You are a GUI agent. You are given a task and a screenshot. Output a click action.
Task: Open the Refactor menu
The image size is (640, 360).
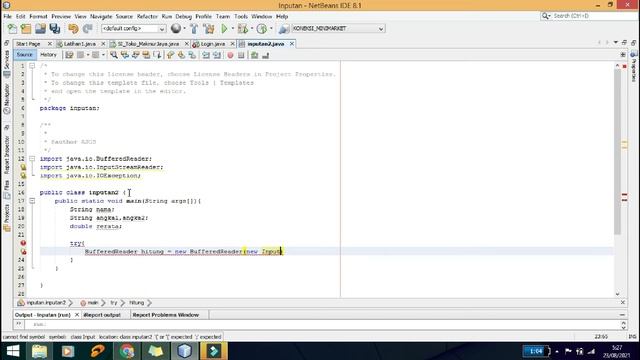click(x=147, y=16)
